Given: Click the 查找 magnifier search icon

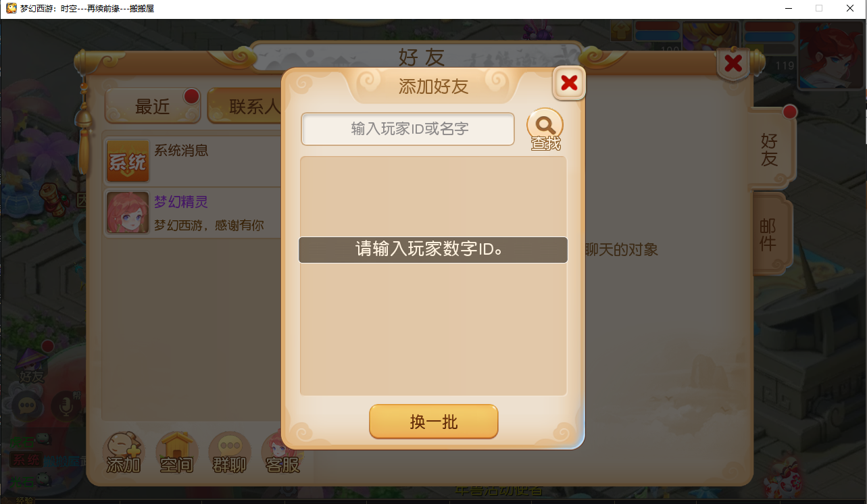Looking at the screenshot, I should (545, 128).
